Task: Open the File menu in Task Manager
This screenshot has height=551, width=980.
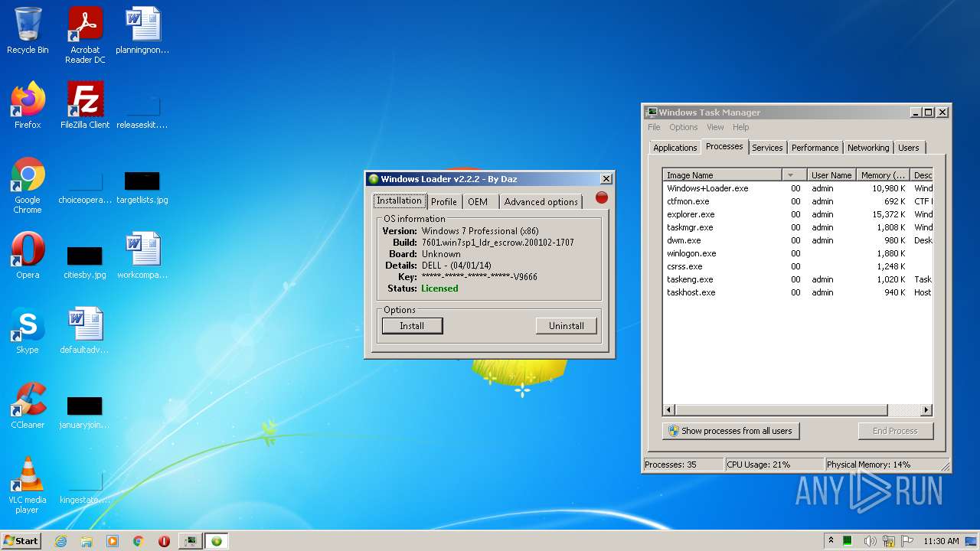Action: (654, 127)
